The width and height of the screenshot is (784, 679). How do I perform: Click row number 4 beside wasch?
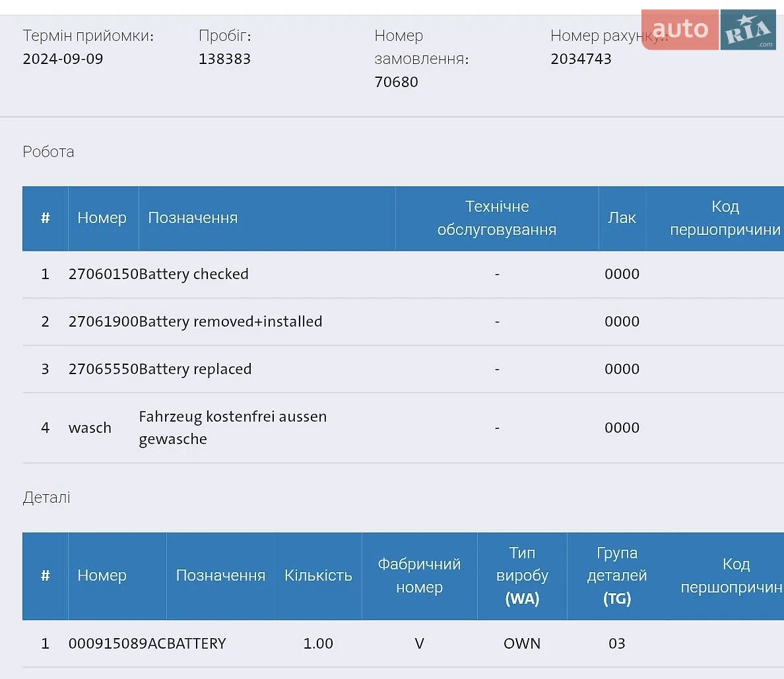click(45, 428)
